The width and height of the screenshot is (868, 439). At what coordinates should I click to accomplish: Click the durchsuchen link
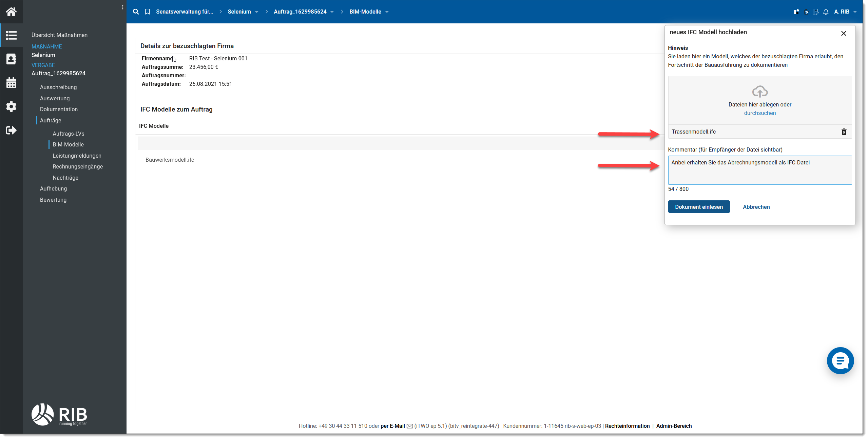click(x=759, y=113)
